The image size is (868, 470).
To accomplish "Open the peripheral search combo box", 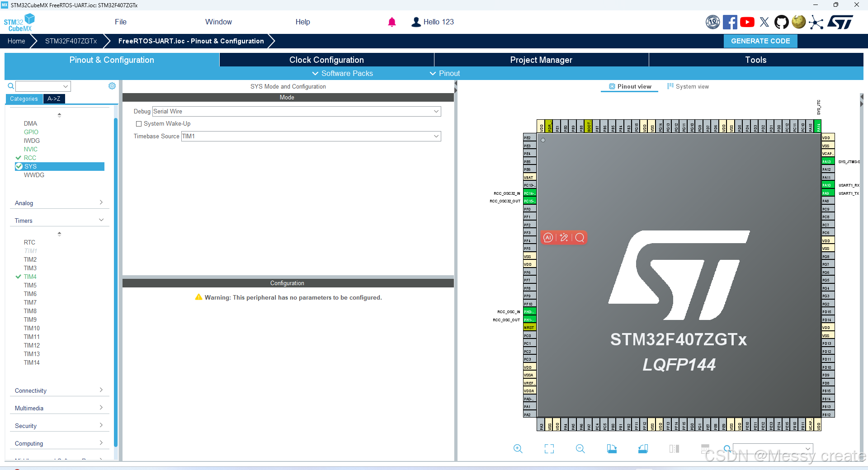I will pos(43,86).
